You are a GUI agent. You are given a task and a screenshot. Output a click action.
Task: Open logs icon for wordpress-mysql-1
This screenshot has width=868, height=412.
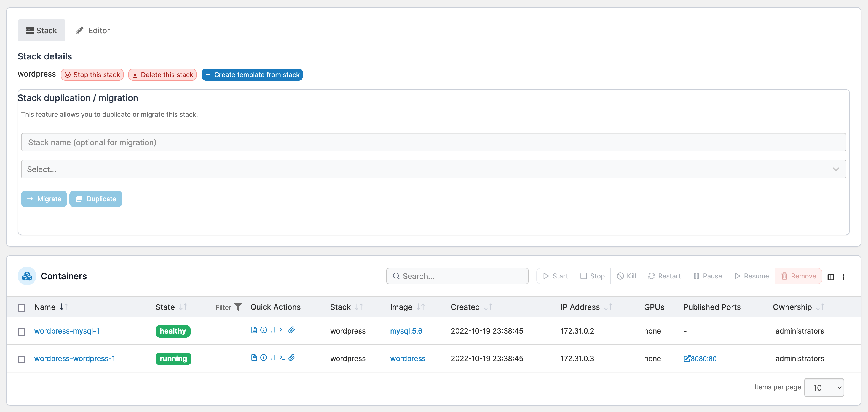pyautogui.click(x=254, y=330)
